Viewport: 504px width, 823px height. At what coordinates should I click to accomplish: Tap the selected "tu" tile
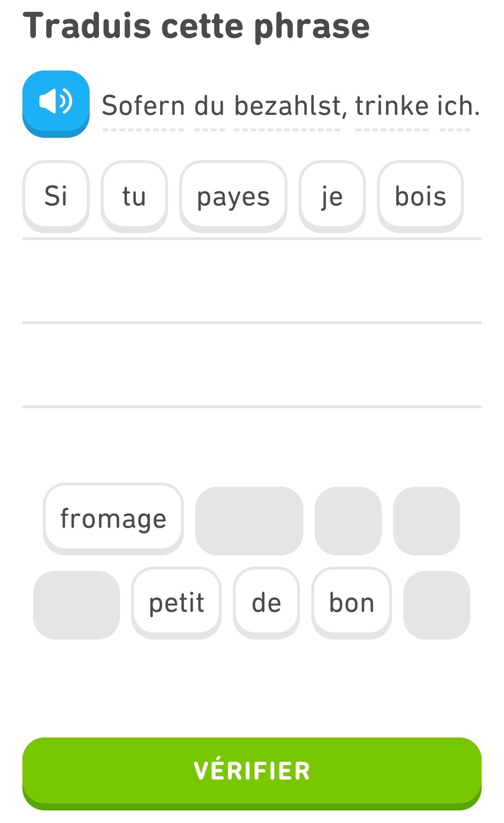click(134, 196)
